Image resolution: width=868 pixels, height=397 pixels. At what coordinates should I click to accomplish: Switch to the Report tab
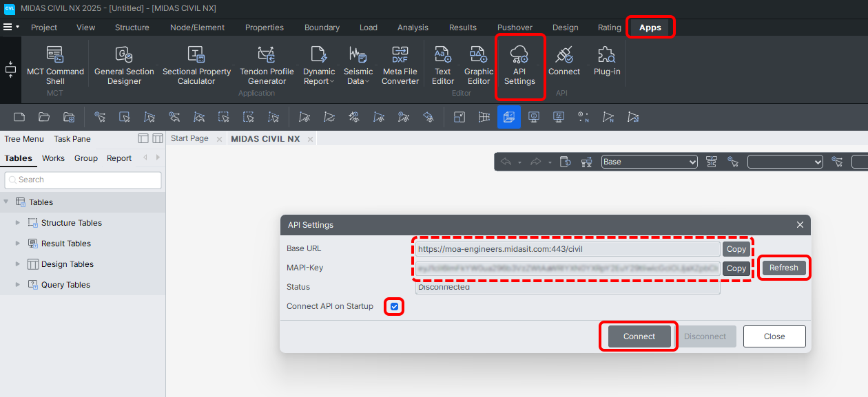pos(119,158)
